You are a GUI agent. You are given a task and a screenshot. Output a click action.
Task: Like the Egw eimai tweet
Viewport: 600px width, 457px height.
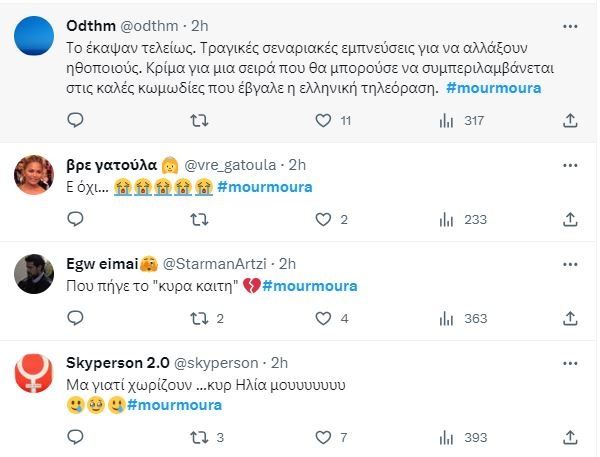click(x=323, y=318)
